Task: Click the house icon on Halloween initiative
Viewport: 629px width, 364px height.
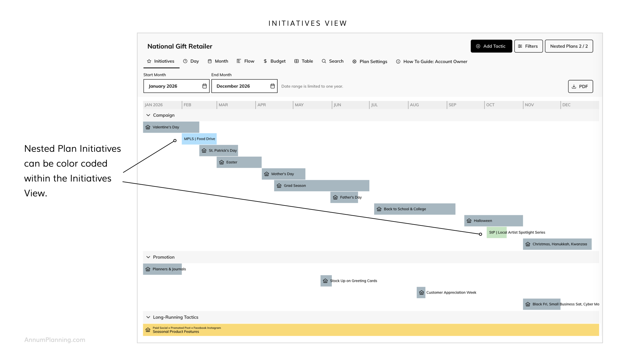Action: [469, 221]
